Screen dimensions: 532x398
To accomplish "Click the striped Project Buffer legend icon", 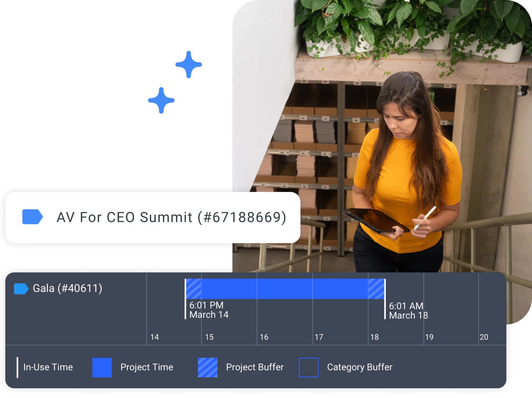I will point(208,367).
